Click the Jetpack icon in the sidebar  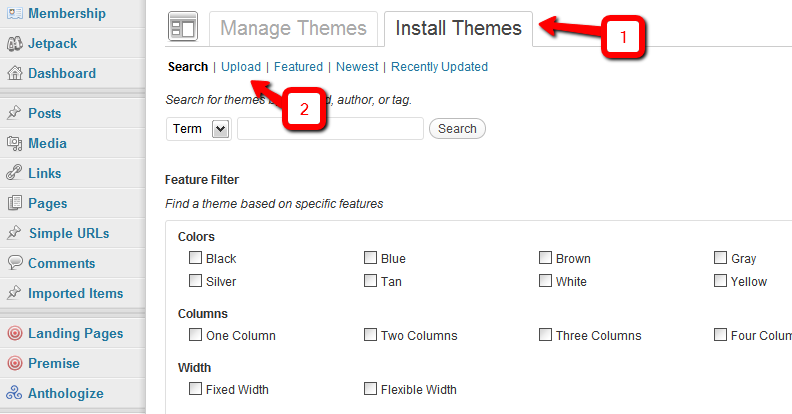click(15, 43)
